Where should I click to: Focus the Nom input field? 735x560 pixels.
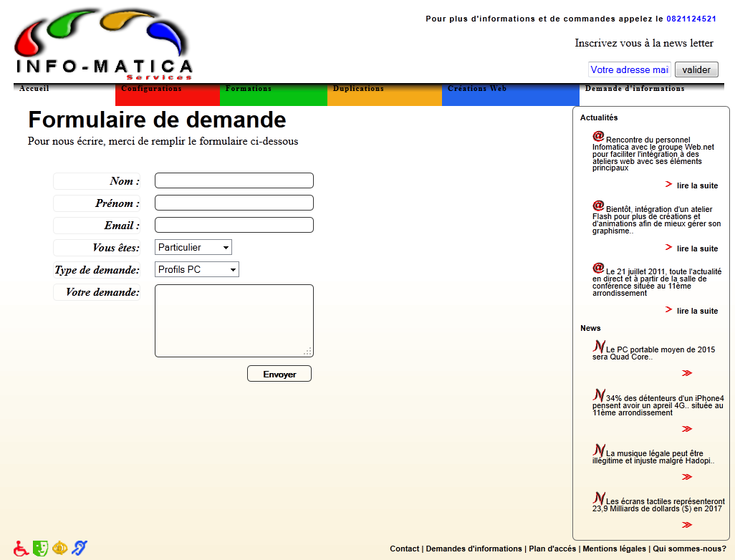coord(234,181)
